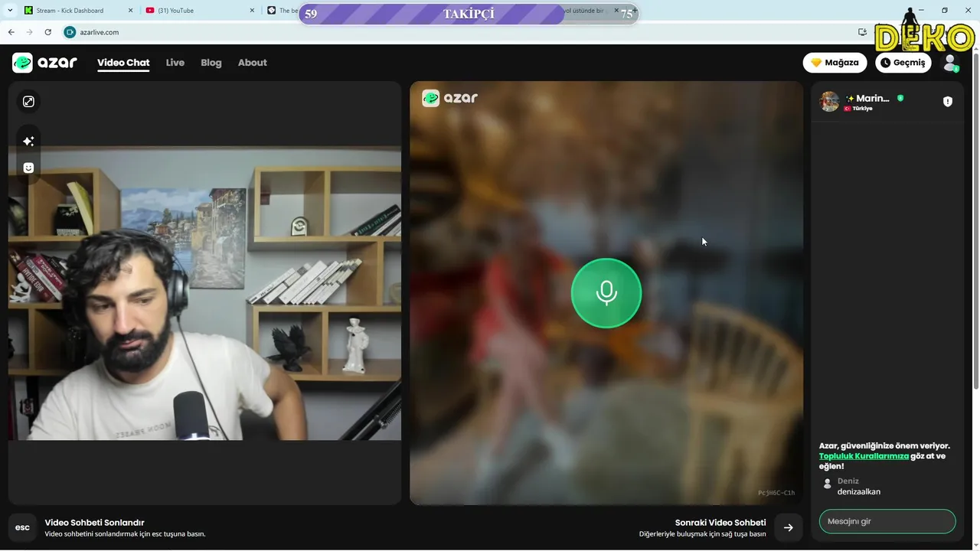Click the install app icon in address bar
The height and width of the screenshot is (551, 980).
point(862,32)
